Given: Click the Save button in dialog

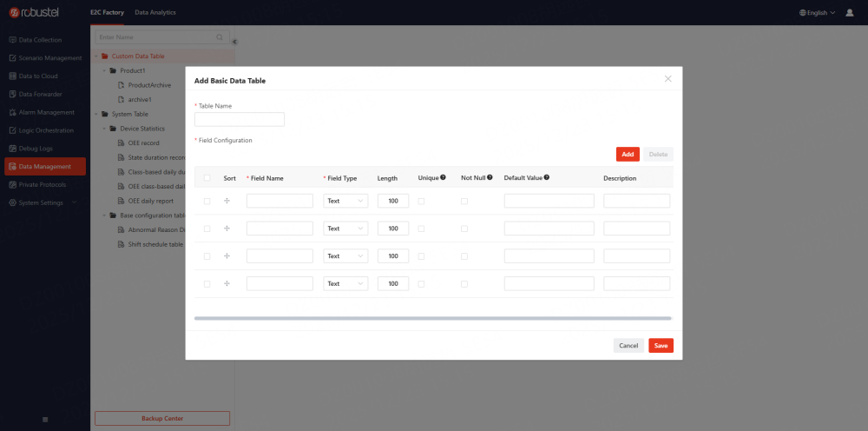Looking at the screenshot, I should [x=661, y=346].
